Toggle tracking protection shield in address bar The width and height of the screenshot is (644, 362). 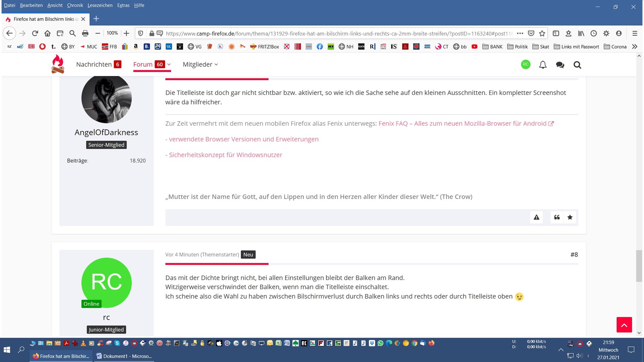141,33
